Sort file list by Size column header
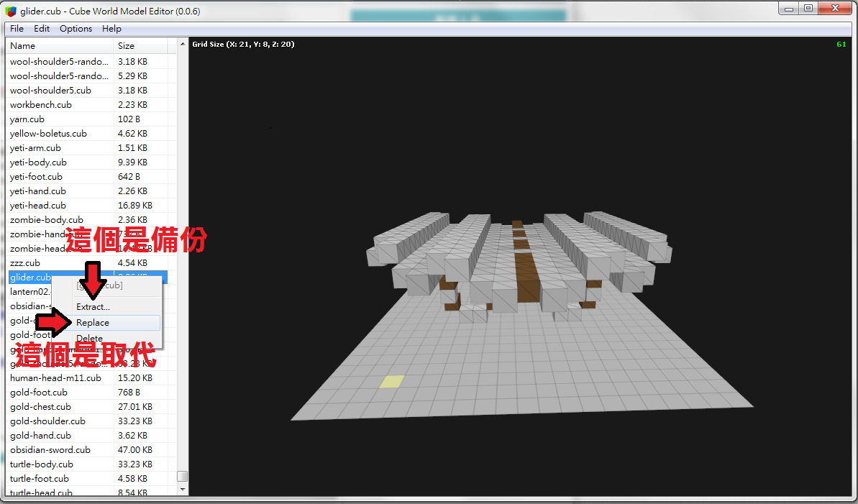The width and height of the screenshot is (858, 504). (x=140, y=46)
